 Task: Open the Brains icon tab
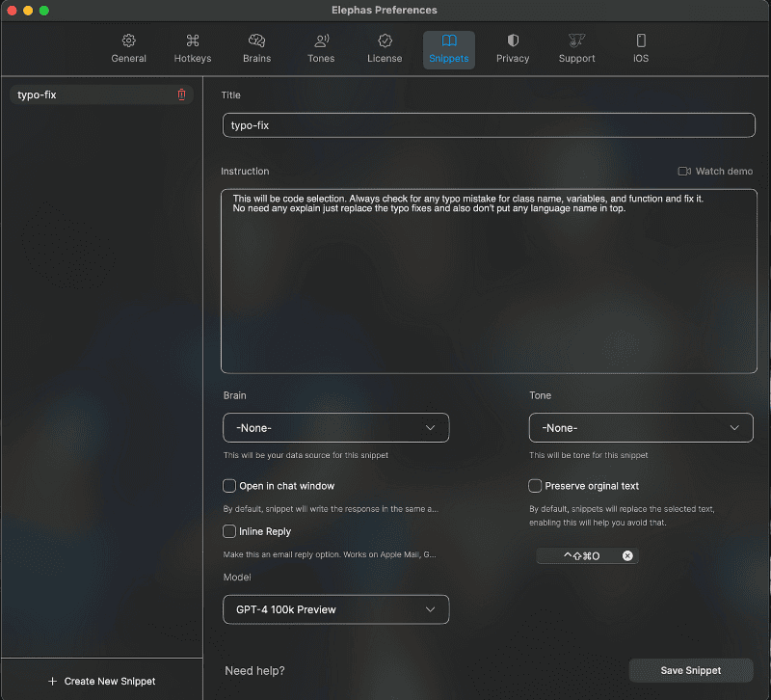tap(256, 48)
